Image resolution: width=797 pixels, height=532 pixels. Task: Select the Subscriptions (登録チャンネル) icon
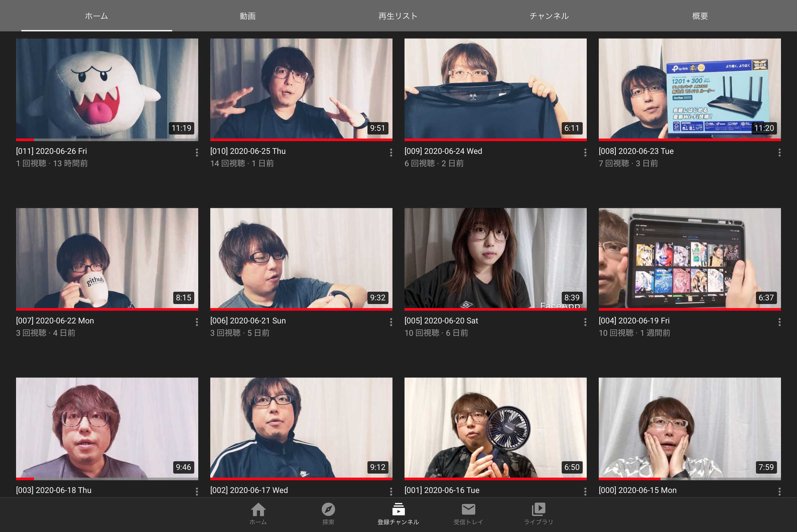coord(398,510)
